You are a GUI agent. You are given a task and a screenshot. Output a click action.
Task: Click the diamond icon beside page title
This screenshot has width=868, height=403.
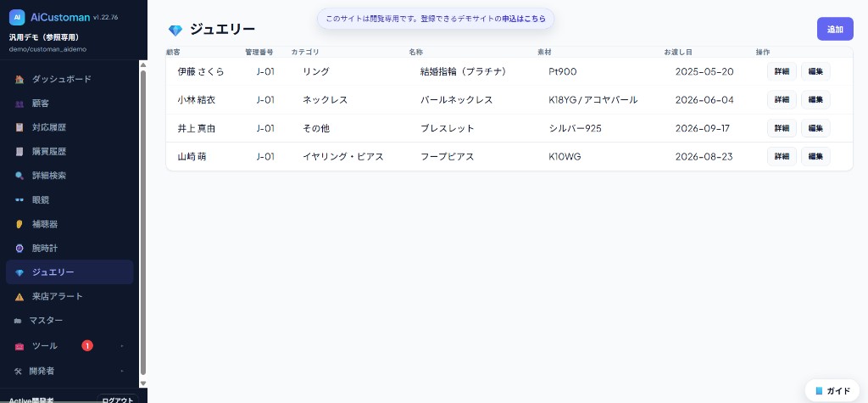175,31
